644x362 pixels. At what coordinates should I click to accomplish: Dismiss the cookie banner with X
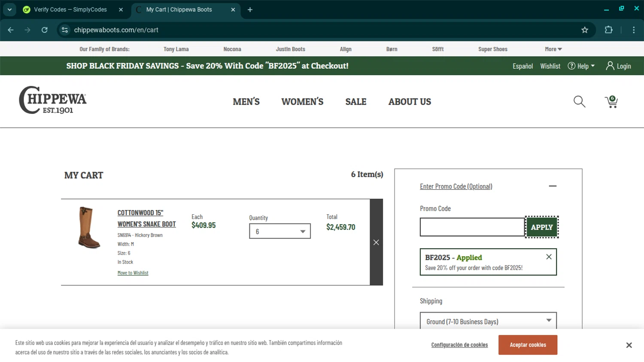point(629,345)
